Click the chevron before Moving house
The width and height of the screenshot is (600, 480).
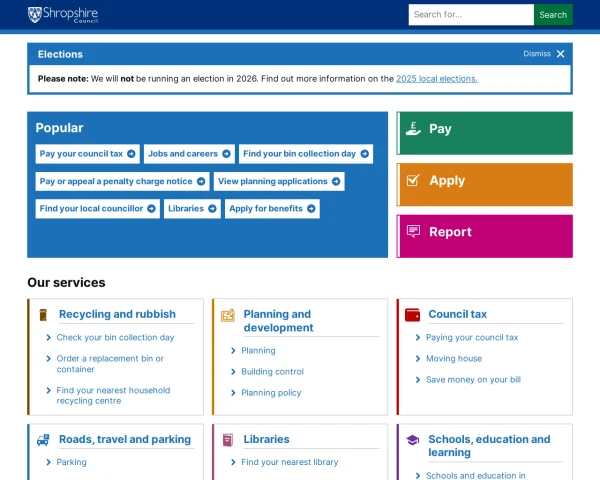click(x=418, y=359)
